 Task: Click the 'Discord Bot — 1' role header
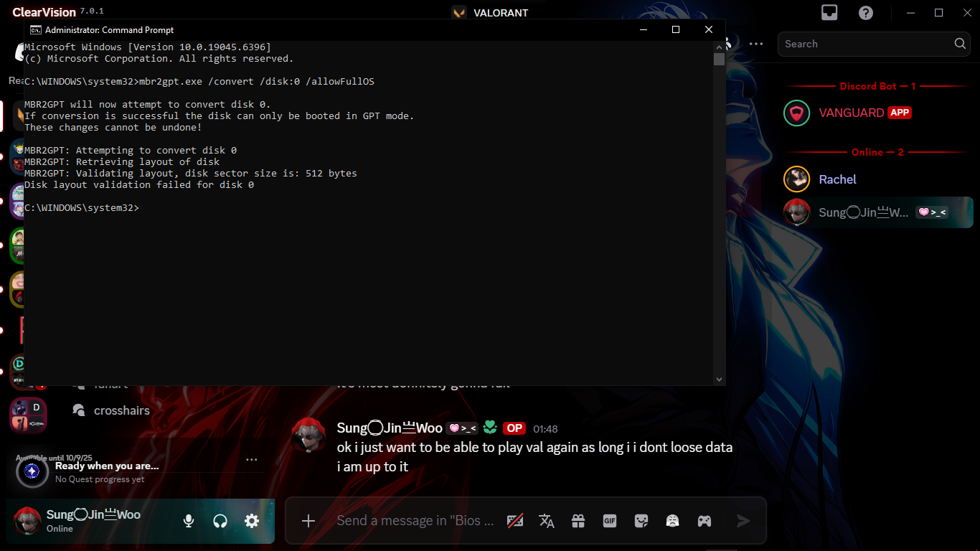click(878, 86)
